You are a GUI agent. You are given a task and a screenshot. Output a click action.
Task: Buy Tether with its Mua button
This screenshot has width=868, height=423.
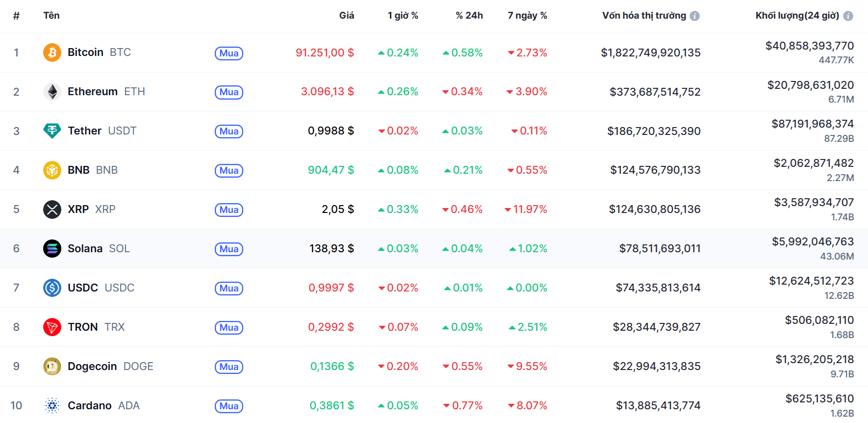click(x=229, y=132)
